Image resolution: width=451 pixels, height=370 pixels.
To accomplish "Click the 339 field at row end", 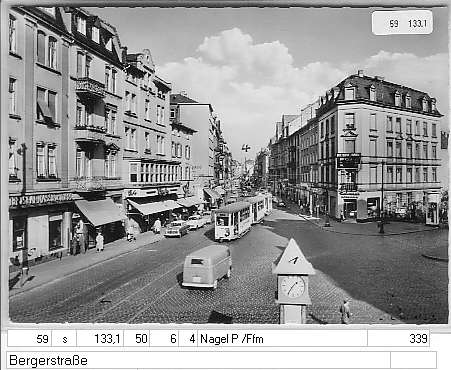I will coord(399,339).
